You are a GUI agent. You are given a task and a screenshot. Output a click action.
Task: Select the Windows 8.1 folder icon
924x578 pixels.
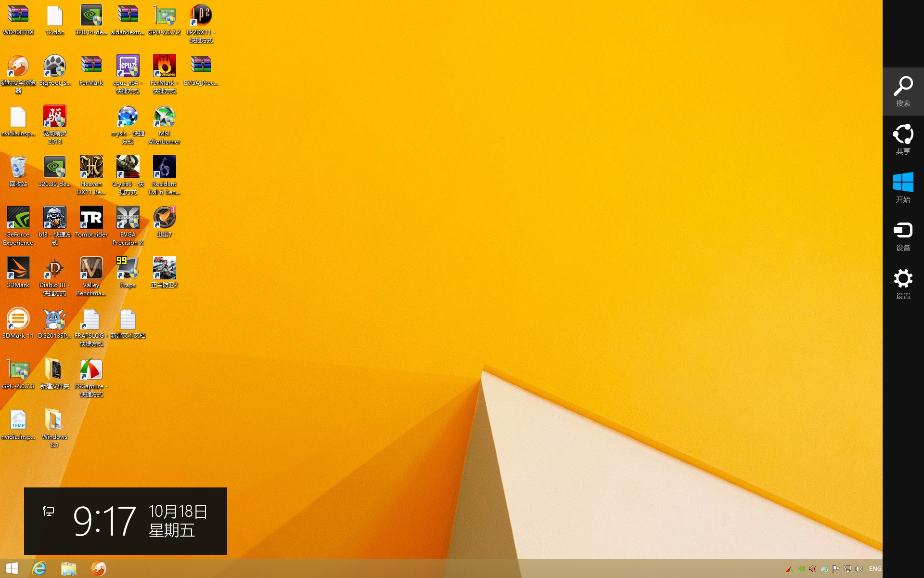point(55,429)
